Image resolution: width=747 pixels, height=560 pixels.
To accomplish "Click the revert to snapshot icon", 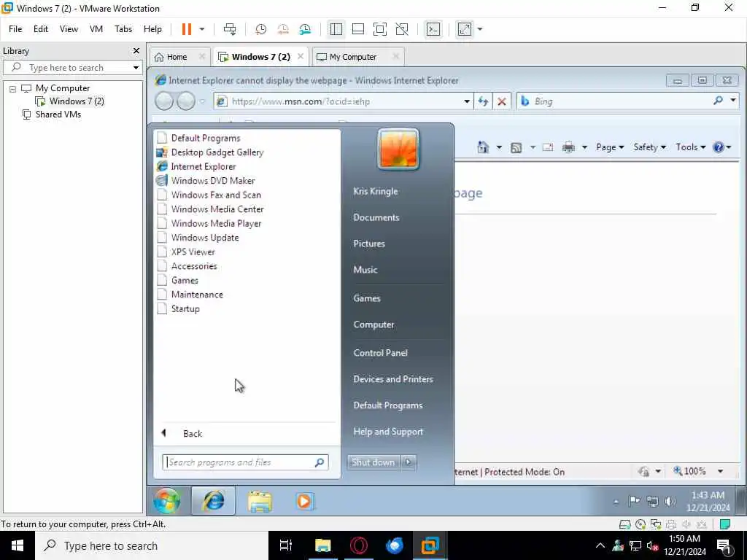I will pyautogui.click(x=283, y=29).
